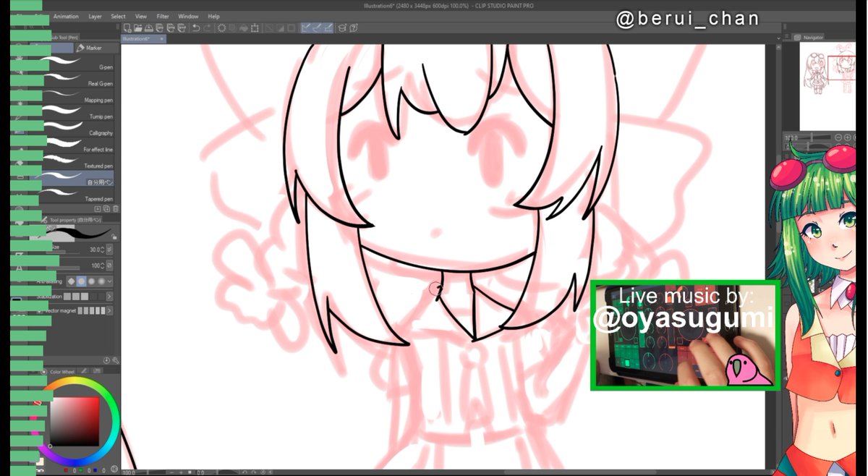Viewport: 868px width, 476px height.
Task: Click the Redo arrow in the toolbar
Action: pyautogui.click(x=208, y=28)
